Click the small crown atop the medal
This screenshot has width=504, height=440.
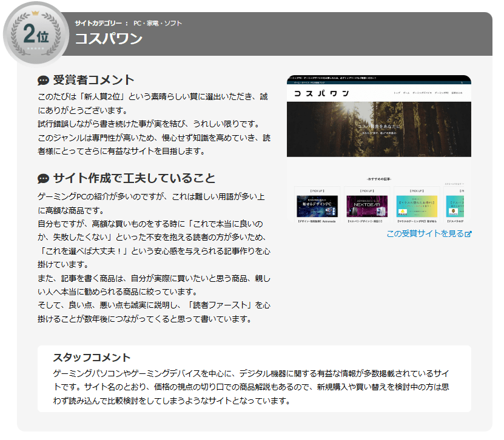[x=35, y=12]
